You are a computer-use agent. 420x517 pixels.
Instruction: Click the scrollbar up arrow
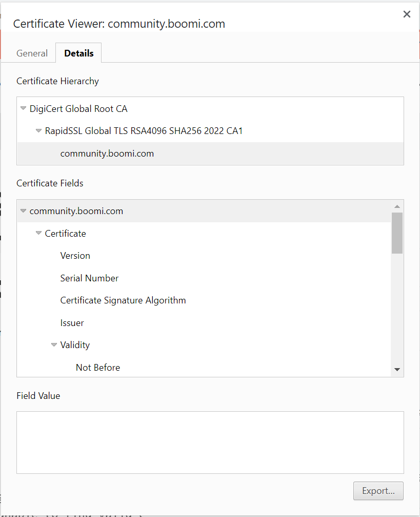[x=397, y=206]
